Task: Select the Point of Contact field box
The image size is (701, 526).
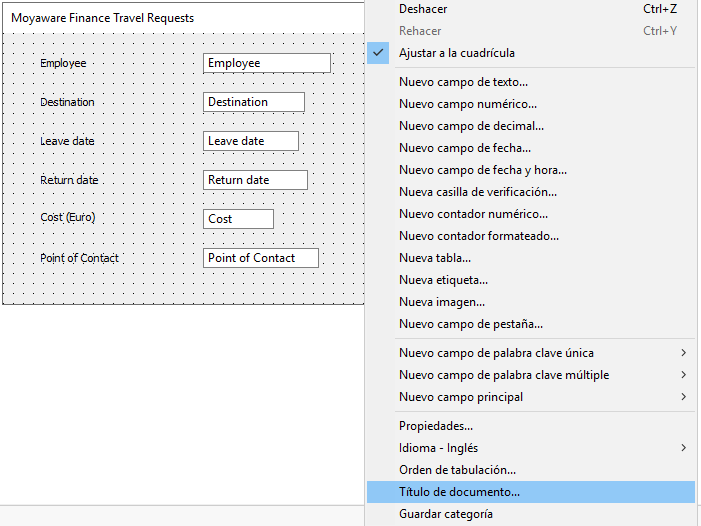Action: [x=261, y=258]
